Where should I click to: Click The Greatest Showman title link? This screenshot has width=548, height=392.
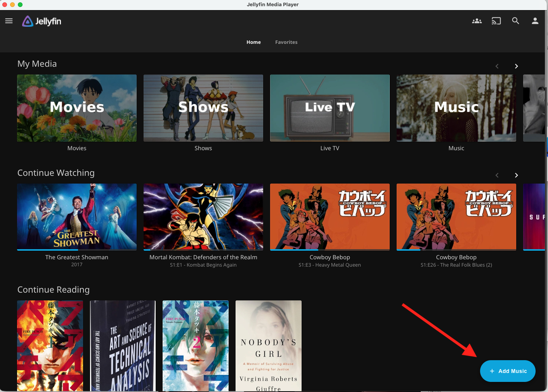77,257
